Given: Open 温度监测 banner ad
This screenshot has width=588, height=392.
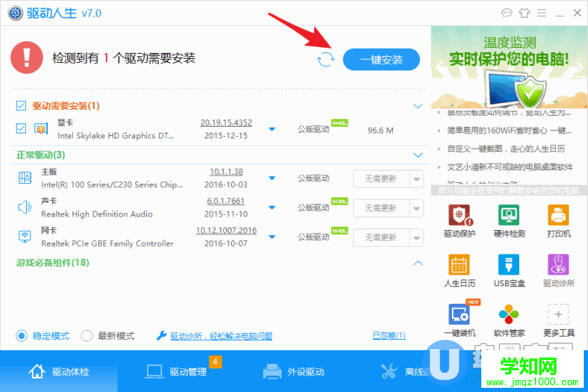Looking at the screenshot, I should pyautogui.click(x=509, y=67).
